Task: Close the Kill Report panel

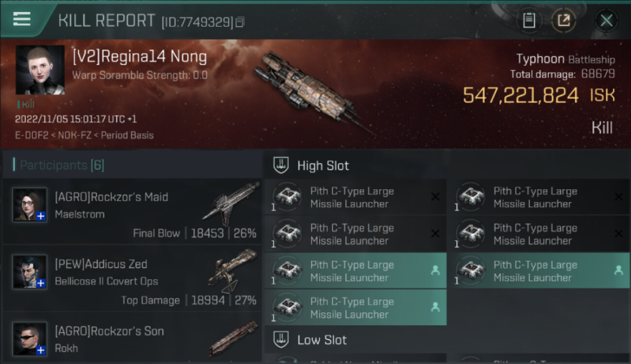Action: (x=606, y=20)
